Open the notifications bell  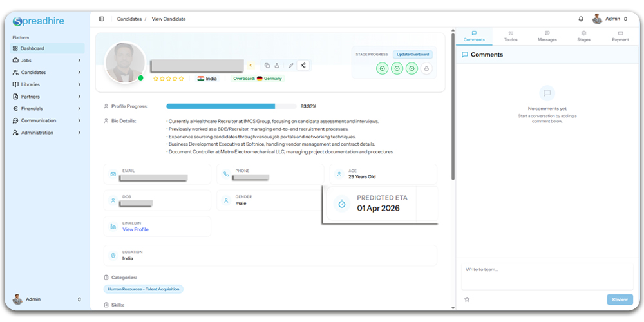click(581, 19)
